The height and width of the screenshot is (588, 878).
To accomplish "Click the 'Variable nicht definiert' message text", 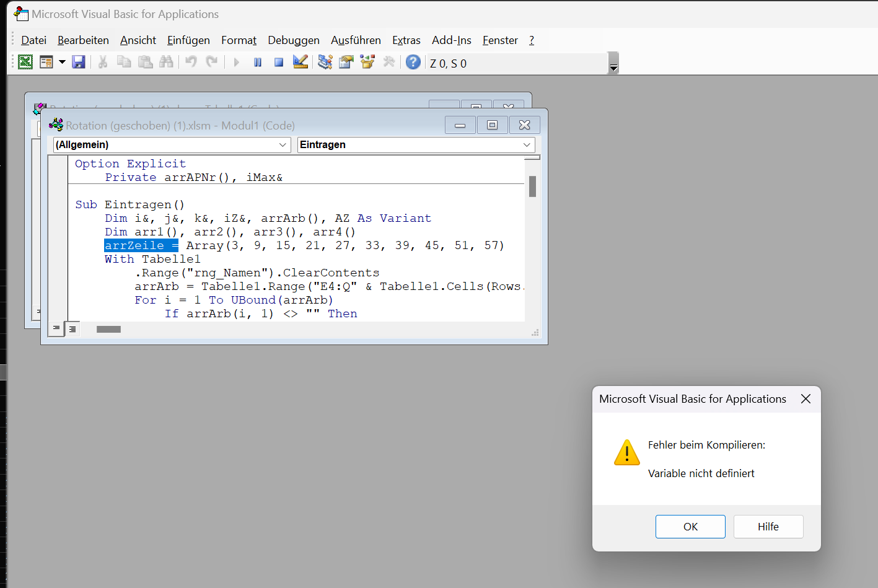I will click(x=701, y=473).
